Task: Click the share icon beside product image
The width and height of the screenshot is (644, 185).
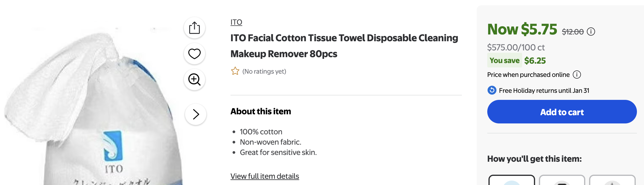Action: (x=194, y=28)
